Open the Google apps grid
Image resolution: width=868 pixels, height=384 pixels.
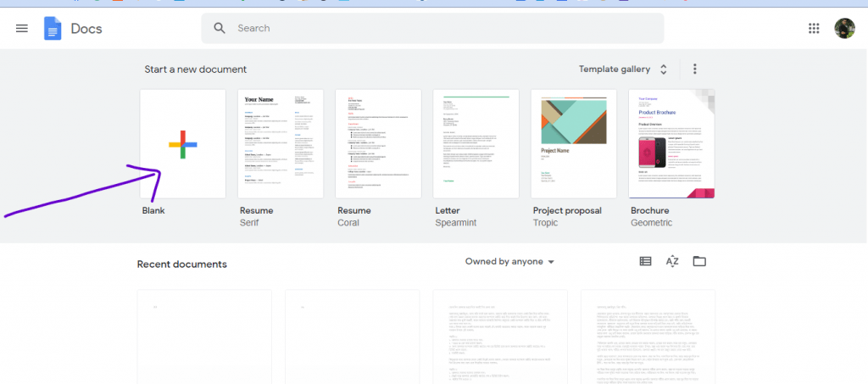click(x=814, y=28)
